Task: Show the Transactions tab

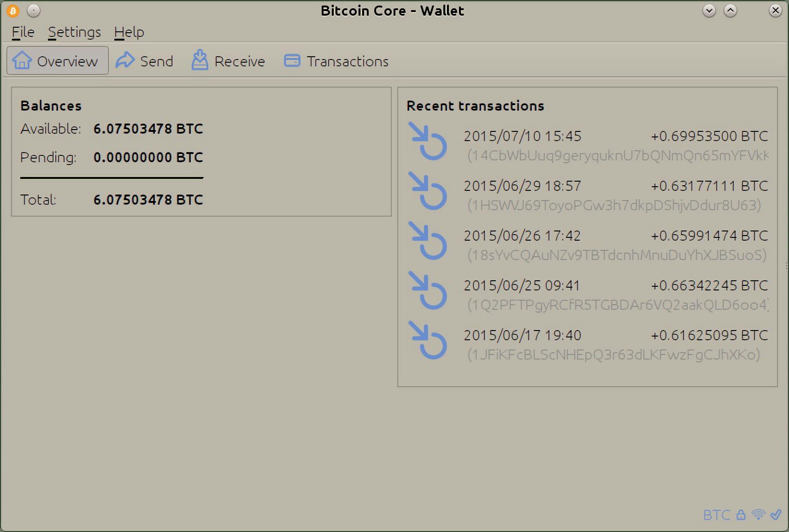Action: [x=336, y=61]
